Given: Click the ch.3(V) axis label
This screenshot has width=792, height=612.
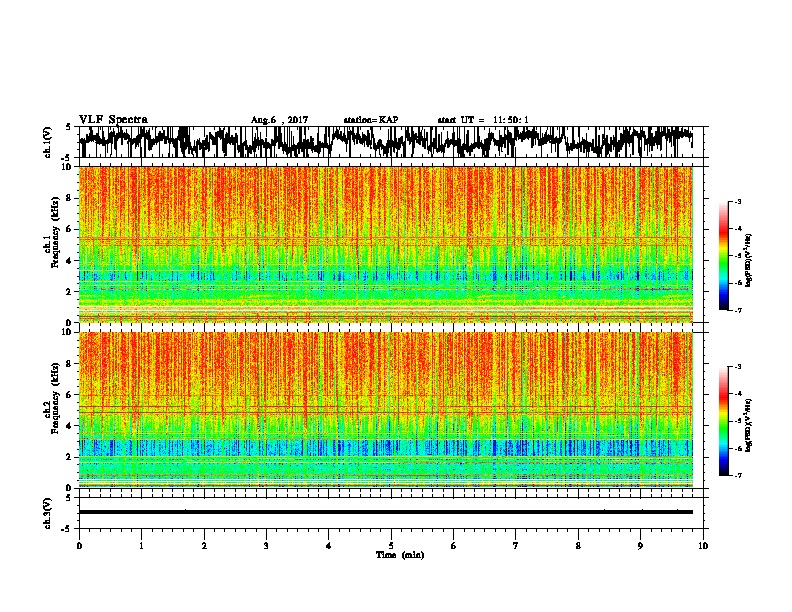Looking at the screenshot, I should [x=48, y=513].
